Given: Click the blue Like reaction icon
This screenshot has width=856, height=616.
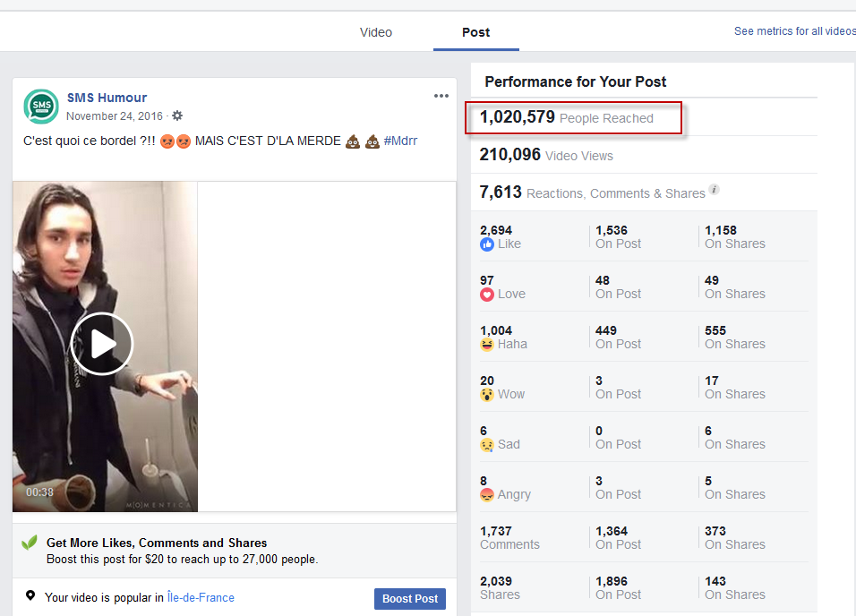Looking at the screenshot, I should coord(487,244).
